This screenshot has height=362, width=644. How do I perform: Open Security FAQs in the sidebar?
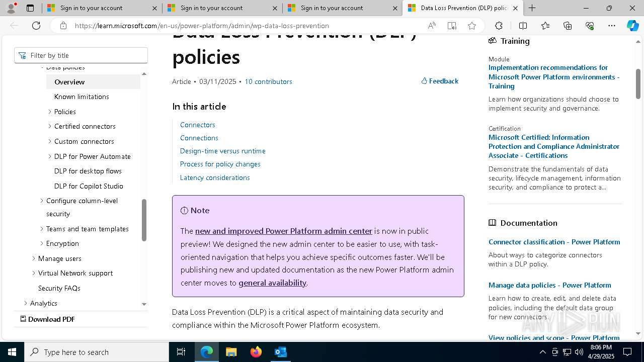[x=59, y=288]
